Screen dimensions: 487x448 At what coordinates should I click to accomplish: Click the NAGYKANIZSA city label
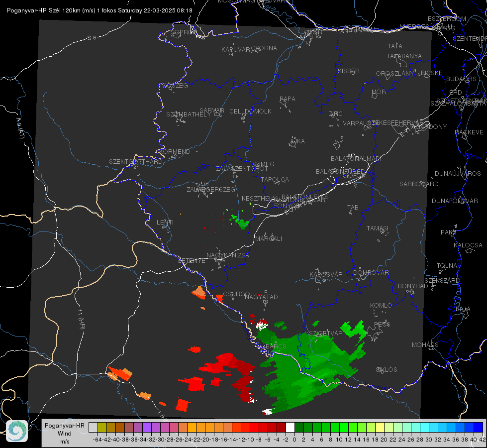[x=228, y=255]
